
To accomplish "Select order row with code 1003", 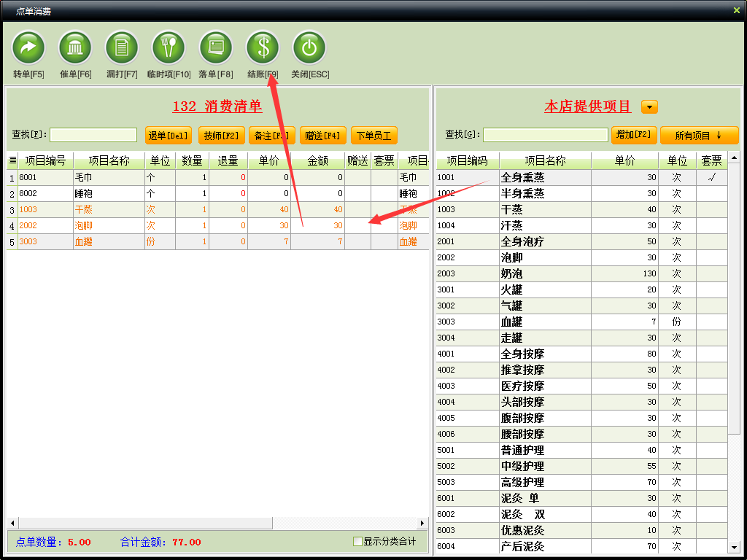I will [x=217, y=209].
